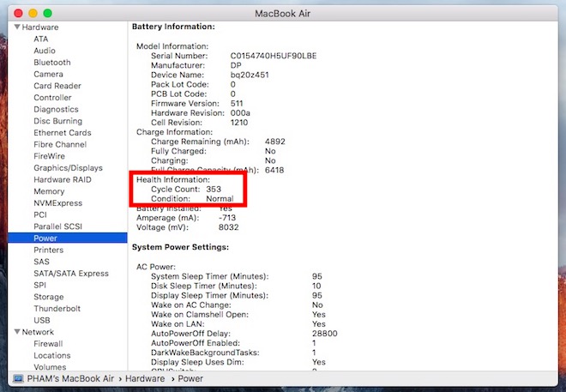The width and height of the screenshot is (566, 392).
Task: Select Firewall under Network
Action: (x=48, y=344)
